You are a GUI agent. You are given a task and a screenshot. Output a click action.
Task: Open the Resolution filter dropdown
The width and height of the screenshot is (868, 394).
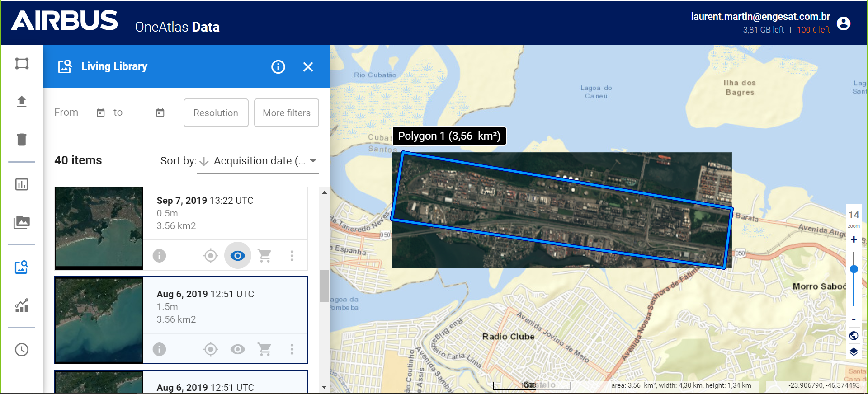216,113
